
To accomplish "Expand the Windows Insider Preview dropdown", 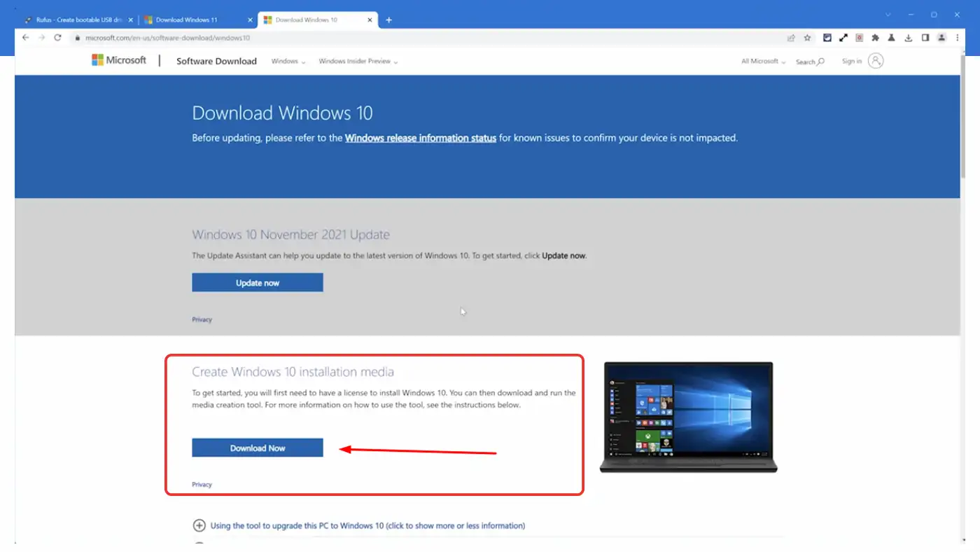I will [358, 62].
